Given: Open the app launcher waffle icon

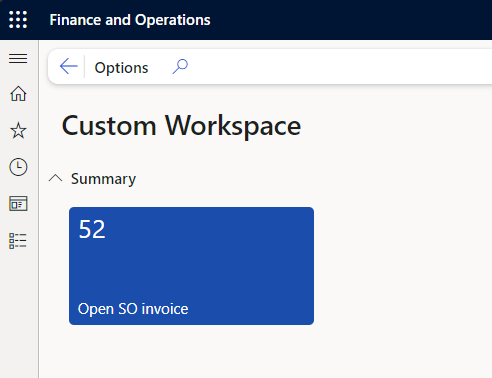Looking at the screenshot, I should (18, 19).
